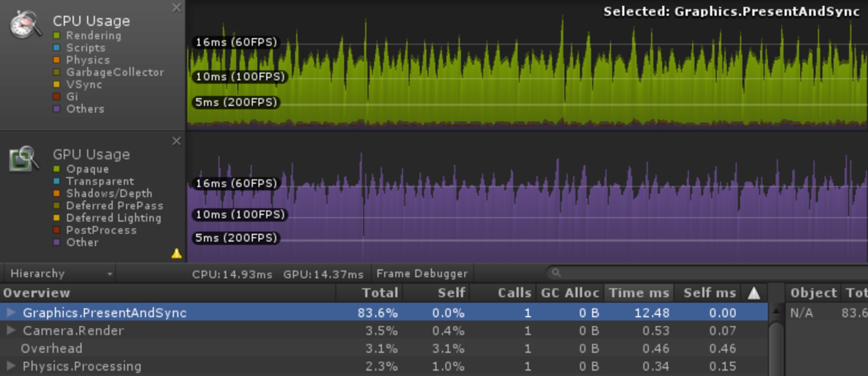Close the GPU Usage profiler module
Screen dimensions: 868x376
[x=176, y=141]
